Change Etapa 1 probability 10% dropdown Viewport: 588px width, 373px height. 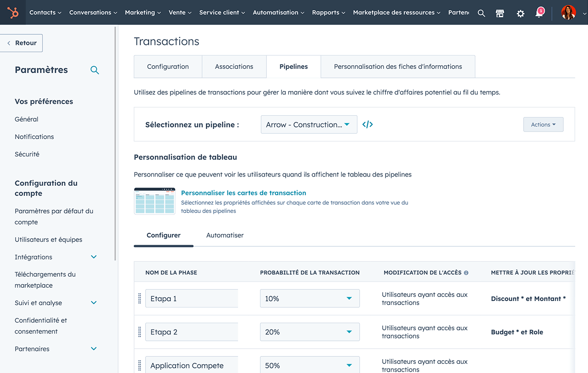point(310,299)
